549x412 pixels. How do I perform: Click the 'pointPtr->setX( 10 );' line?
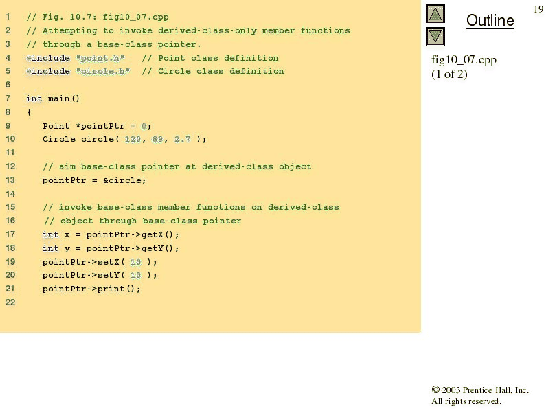pos(100,261)
